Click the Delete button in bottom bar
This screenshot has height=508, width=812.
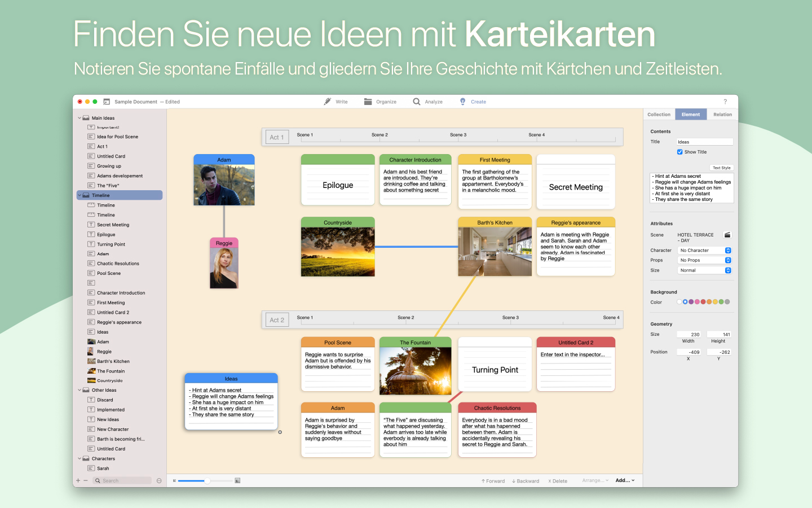point(558,481)
